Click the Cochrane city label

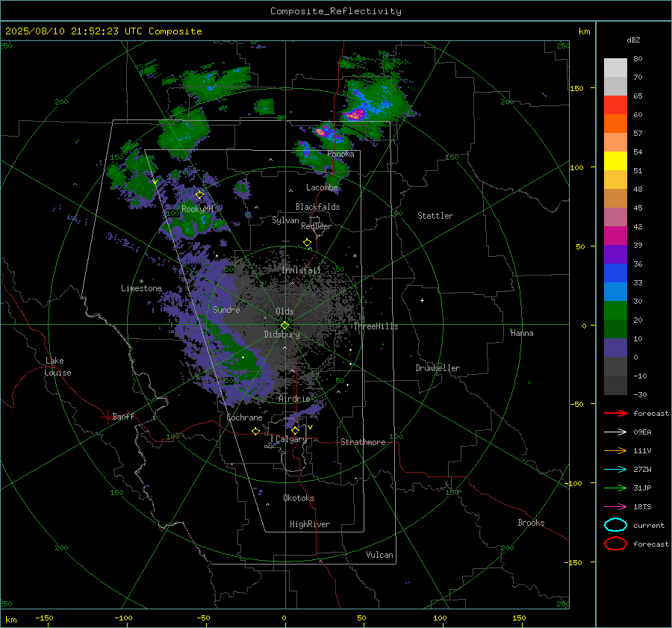pos(244,417)
